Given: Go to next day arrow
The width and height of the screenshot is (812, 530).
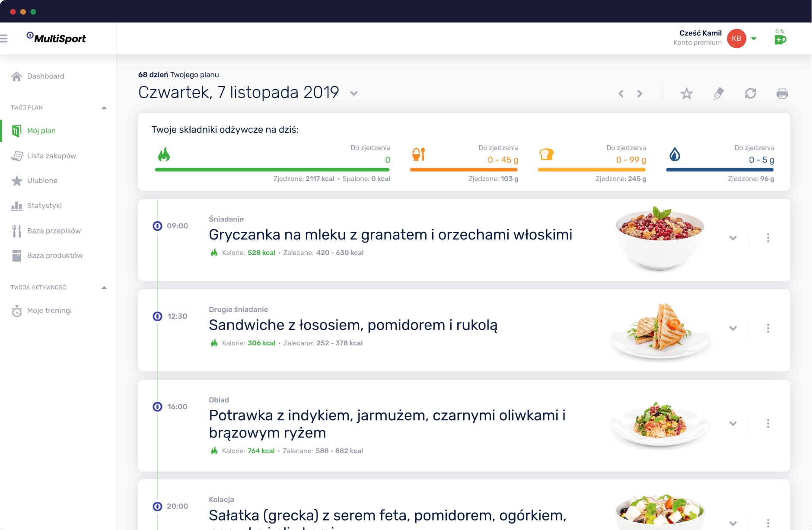Looking at the screenshot, I should [x=640, y=93].
